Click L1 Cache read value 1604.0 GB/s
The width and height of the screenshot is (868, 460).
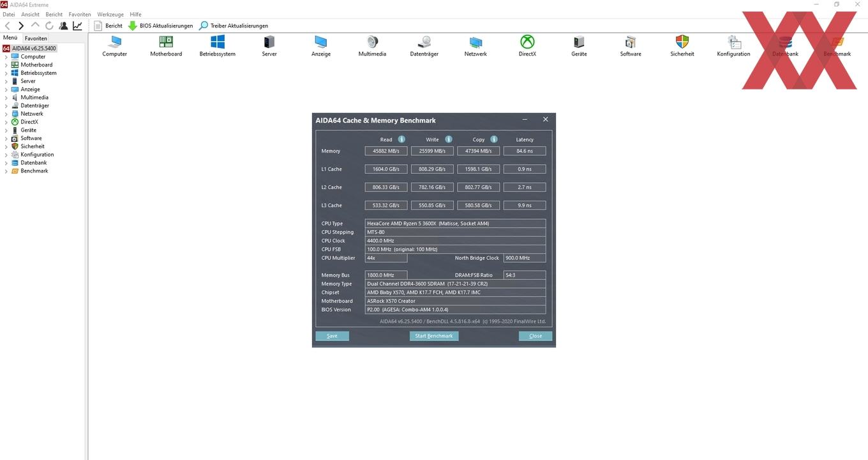[x=386, y=169]
